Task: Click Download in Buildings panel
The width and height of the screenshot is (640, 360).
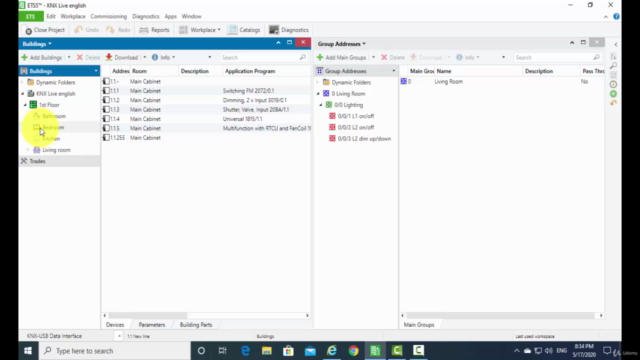Action: 122,58
